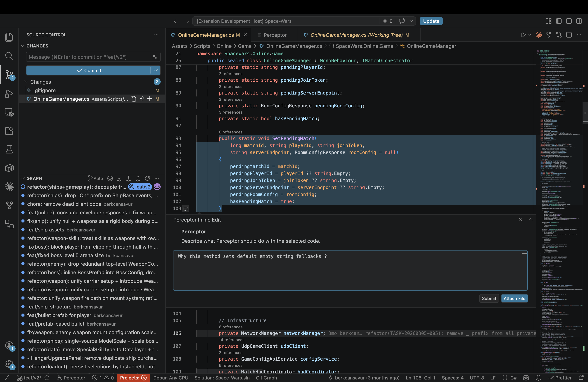Click Projects error item in status bar
The image size is (588, 382).
tap(133, 378)
